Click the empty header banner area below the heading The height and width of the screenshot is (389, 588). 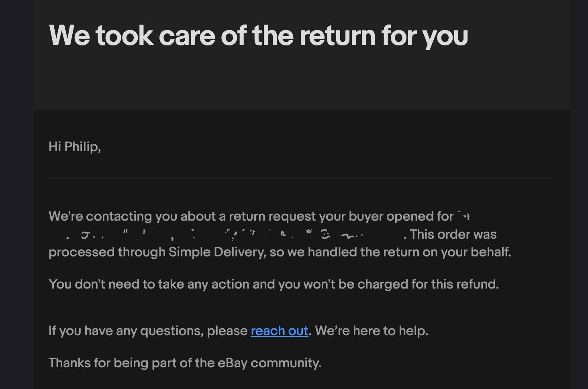(x=302, y=80)
